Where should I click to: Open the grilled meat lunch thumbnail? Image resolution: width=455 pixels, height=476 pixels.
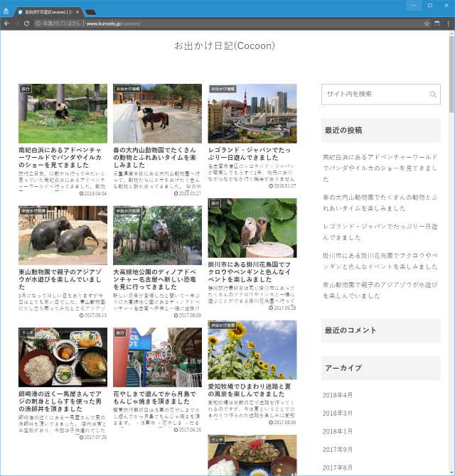point(252,455)
